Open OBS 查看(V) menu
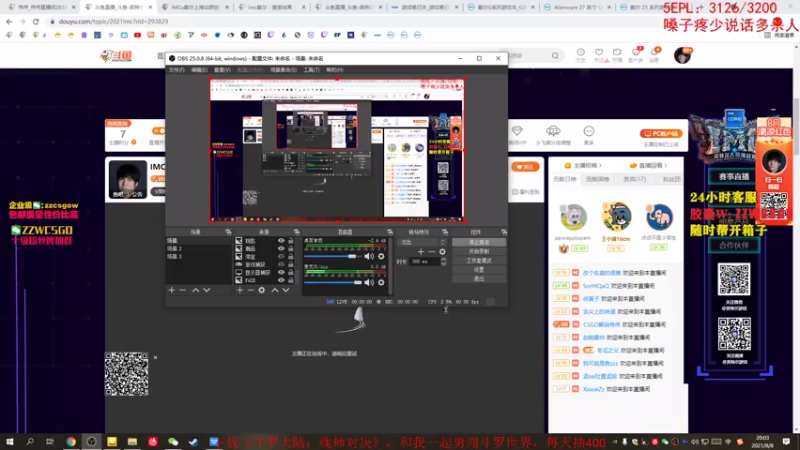800x450 pixels. pos(222,70)
